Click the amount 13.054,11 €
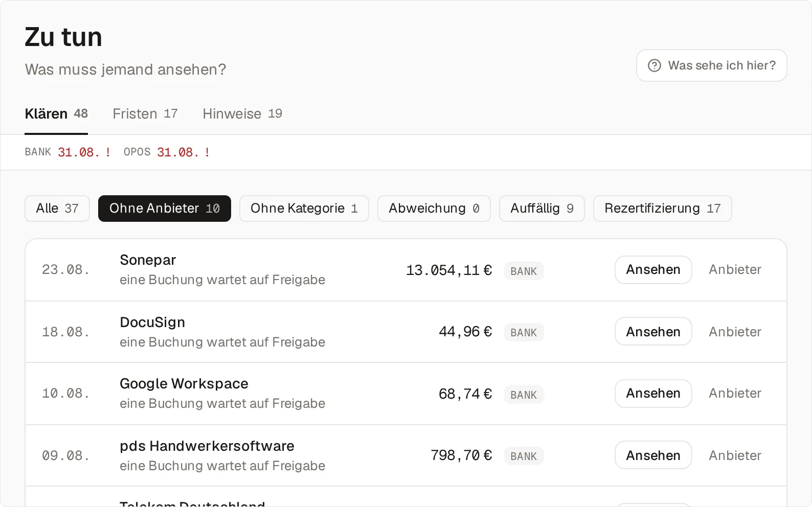Image resolution: width=812 pixels, height=507 pixels. click(x=449, y=270)
